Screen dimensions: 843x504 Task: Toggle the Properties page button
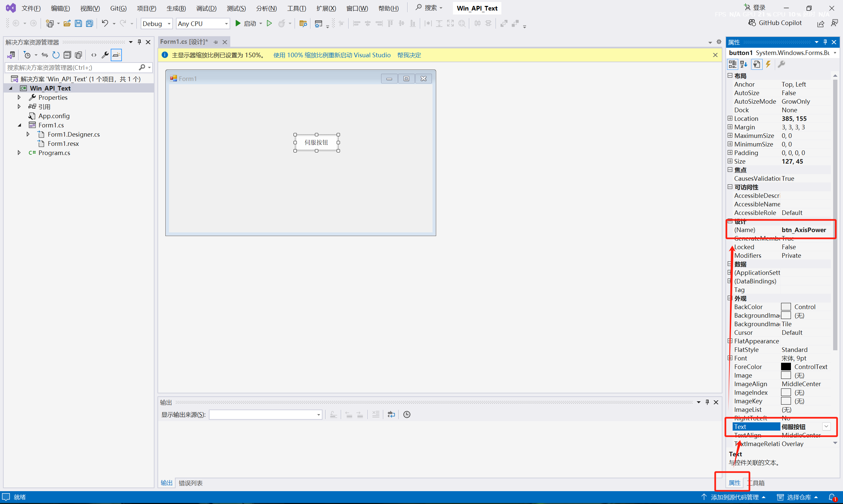pos(757,64)
